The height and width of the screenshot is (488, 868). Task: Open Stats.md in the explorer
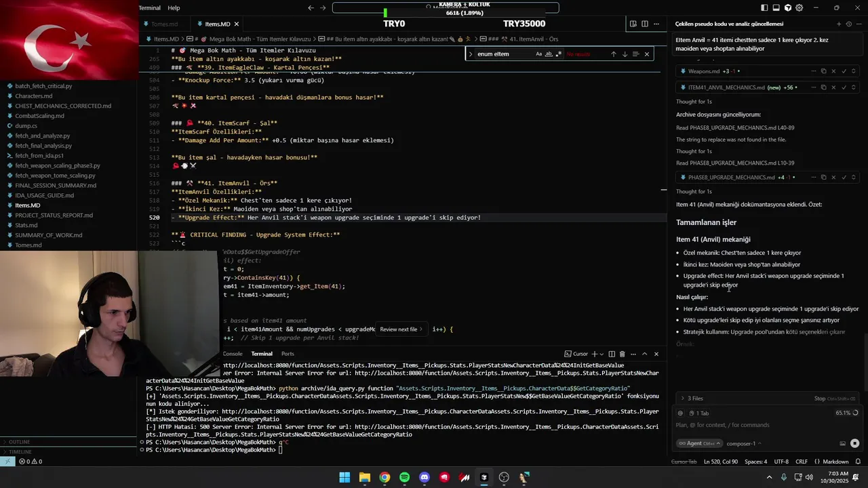pos(26,225)
